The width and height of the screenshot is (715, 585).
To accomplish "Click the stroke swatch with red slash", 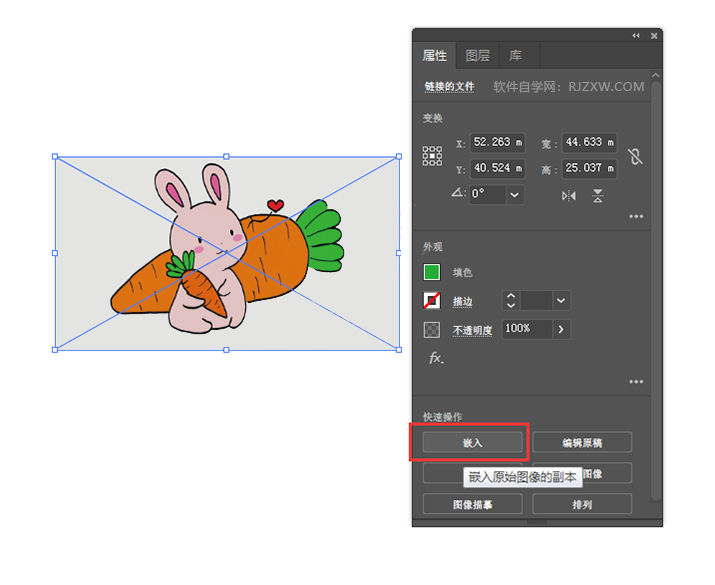I will point(432,300).
